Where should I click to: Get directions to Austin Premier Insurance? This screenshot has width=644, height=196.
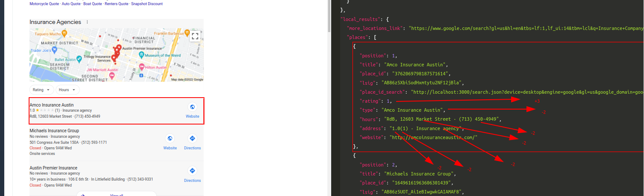pos(192,171)
